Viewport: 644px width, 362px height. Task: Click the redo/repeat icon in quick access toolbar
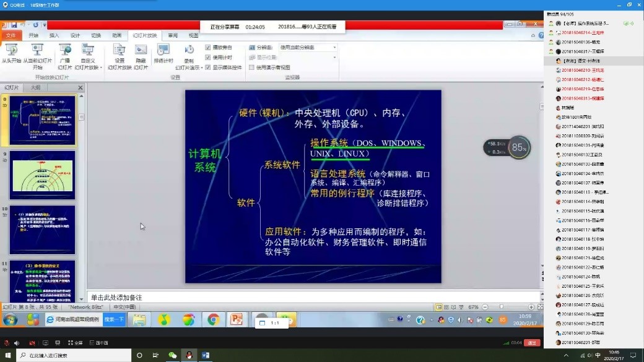point(36,25)
